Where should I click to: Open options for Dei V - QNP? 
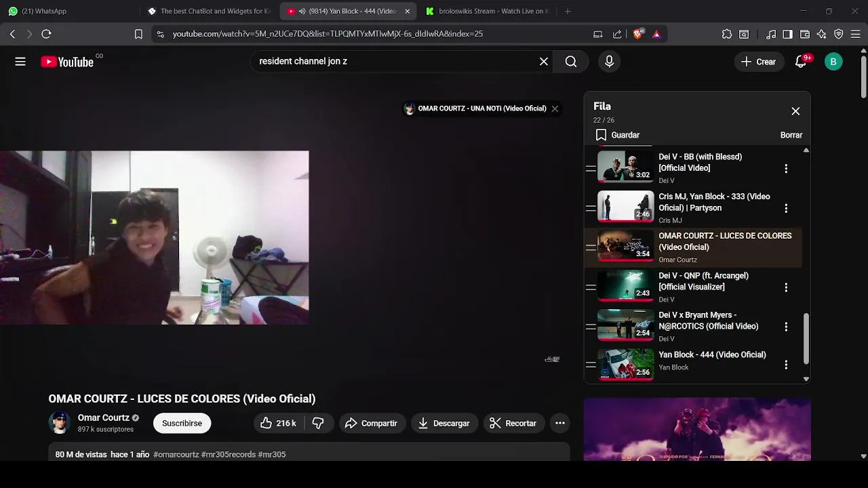pos(786,287)
